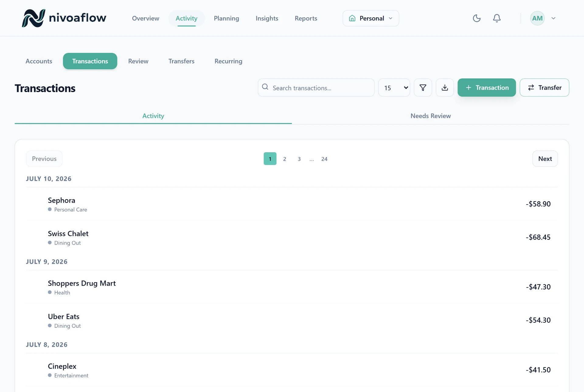Image resolution: width=584 pixels, height=392 pixels.
Task: Click Dining Out under Uber Eats
Action: pos(68,326)
